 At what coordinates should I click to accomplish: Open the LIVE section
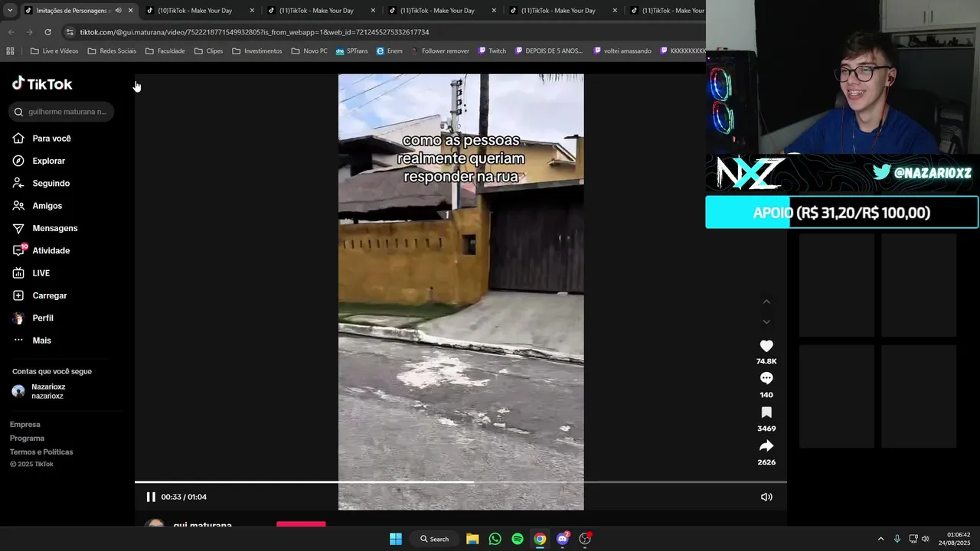click(31, 273)
